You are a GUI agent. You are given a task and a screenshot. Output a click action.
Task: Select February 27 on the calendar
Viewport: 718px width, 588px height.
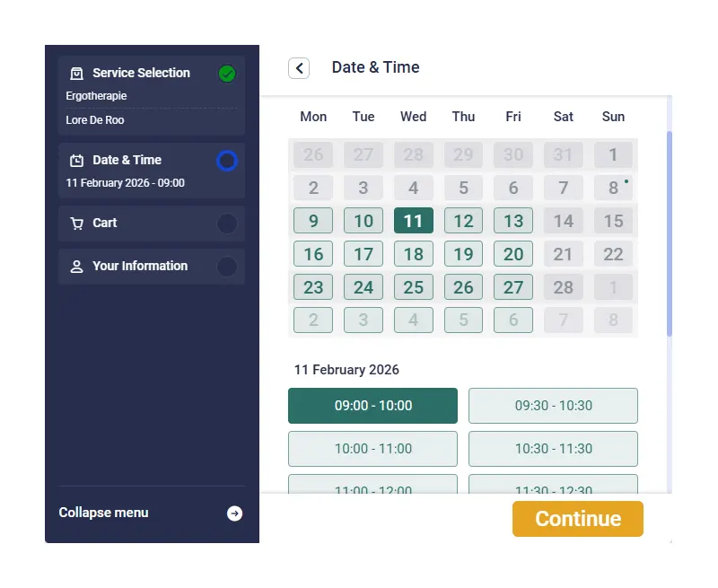[x=513, y=287]
